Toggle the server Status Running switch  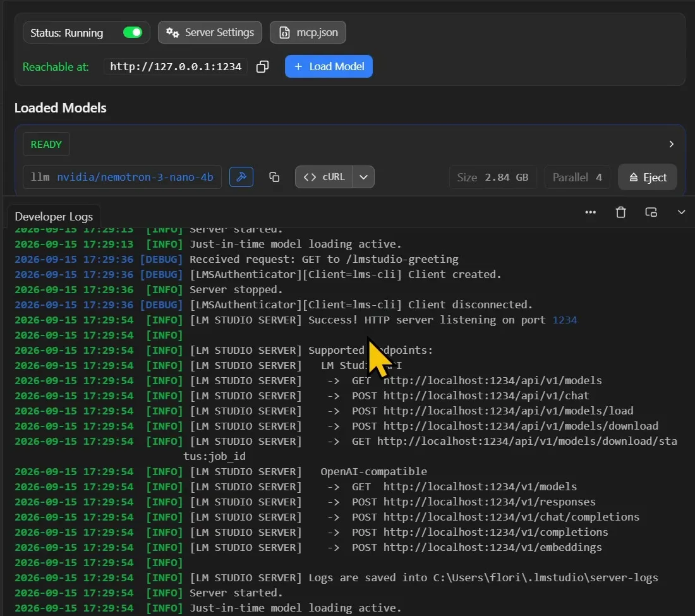click(x=133, y=33)
